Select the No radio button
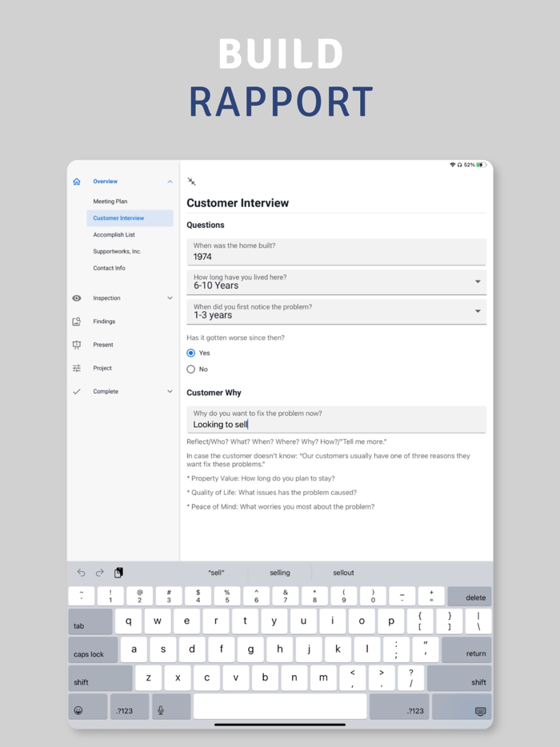Screen dimensions: 560x747 191,370
